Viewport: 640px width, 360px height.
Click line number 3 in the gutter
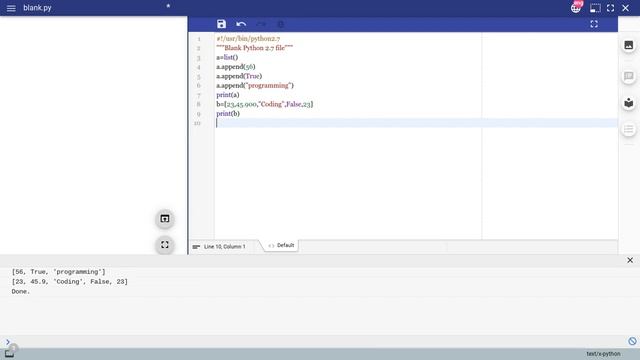(199, 58)
